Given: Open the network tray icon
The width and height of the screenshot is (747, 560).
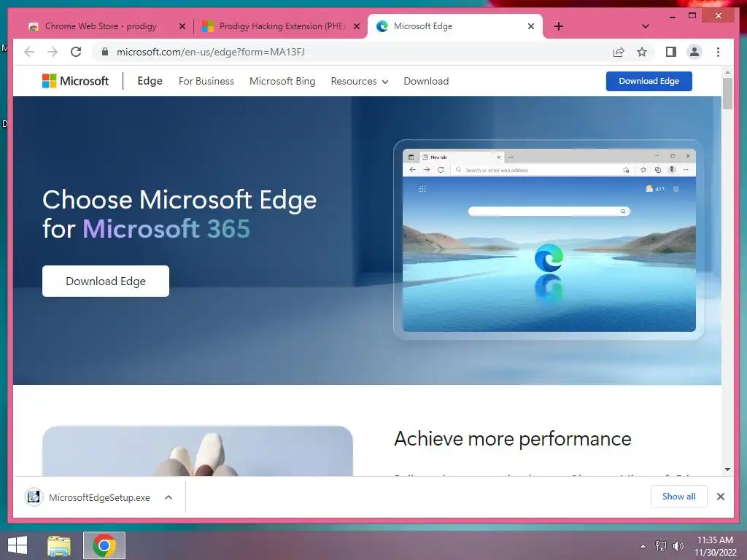Looking at the screenshot, I should (x=660, y=546).
